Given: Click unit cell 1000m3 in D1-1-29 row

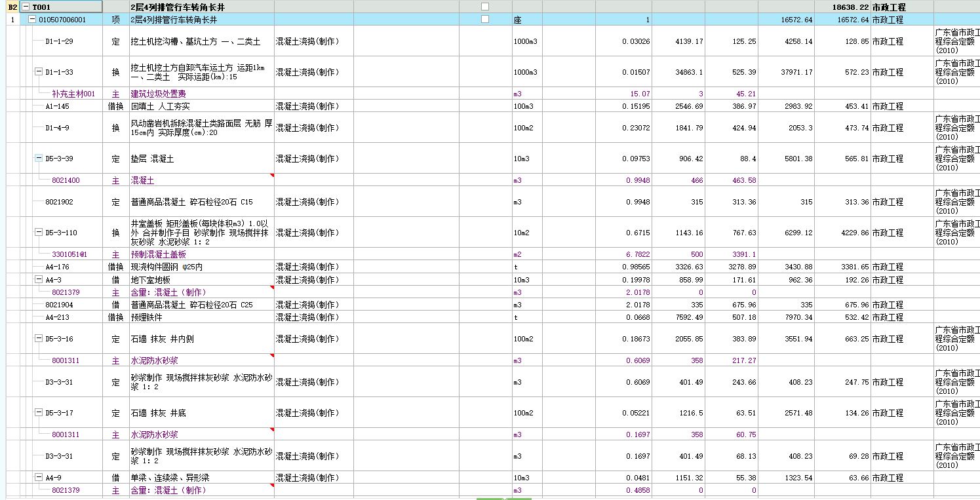Looking at the screenshot, I should pyautogui.click(x=526, y=41).
